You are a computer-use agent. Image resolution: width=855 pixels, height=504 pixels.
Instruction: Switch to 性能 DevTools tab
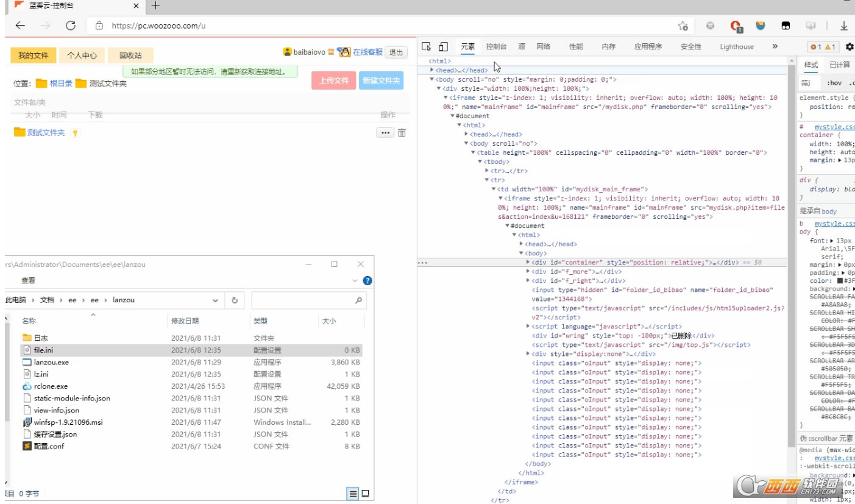576,46
